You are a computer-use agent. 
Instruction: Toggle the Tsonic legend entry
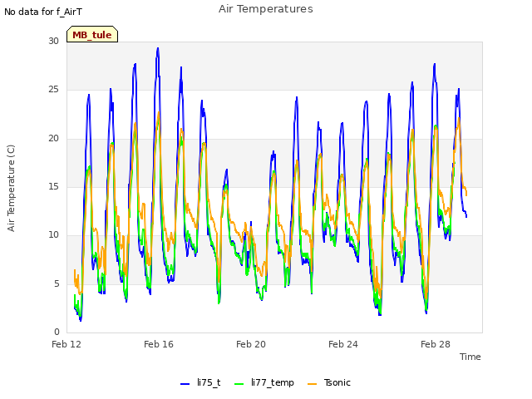[329, 382]
